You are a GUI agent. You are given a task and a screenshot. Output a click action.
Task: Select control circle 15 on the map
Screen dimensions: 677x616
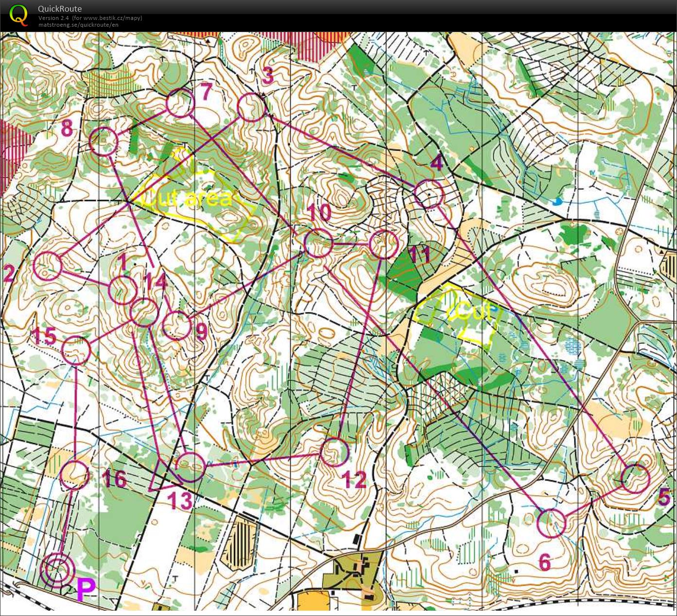click(76, 350)
